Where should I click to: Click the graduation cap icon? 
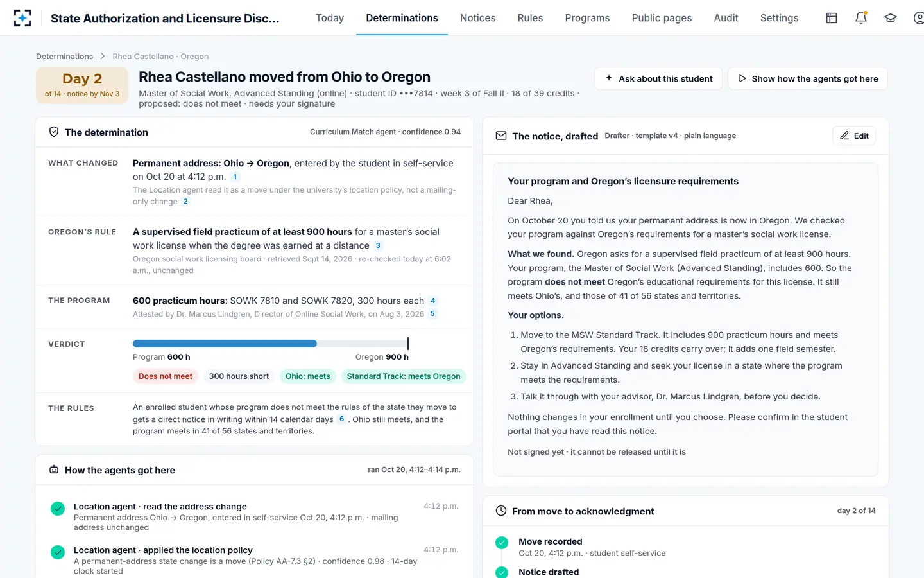[x=891, y=18]
